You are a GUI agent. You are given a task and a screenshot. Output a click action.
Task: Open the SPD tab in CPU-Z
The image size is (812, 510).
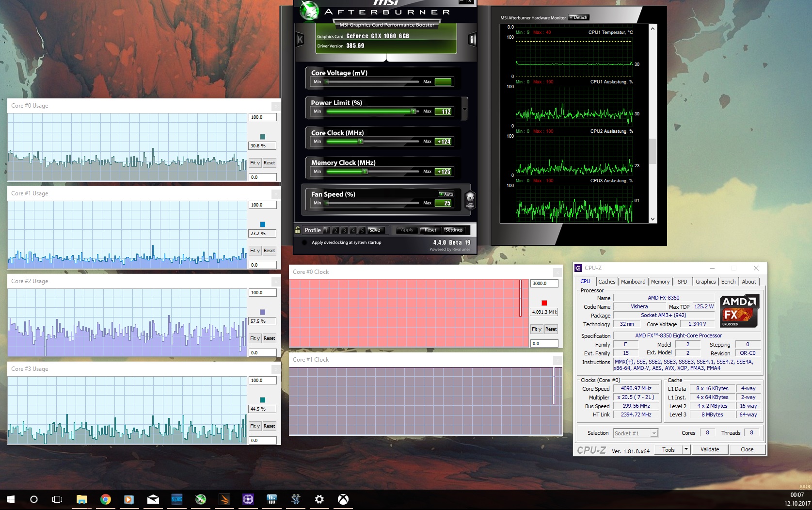pyautogui.click(x=682, y=282)
